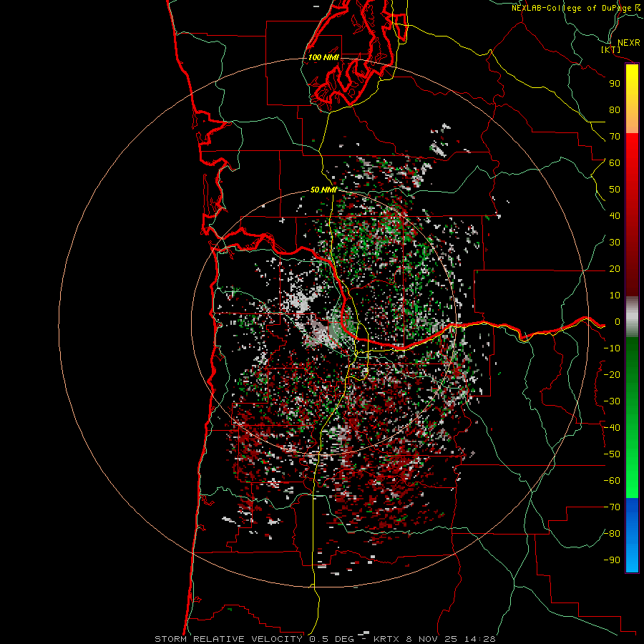Click the [KT] units label
This screenshot has height=644, width=644.
click(611, 49)
